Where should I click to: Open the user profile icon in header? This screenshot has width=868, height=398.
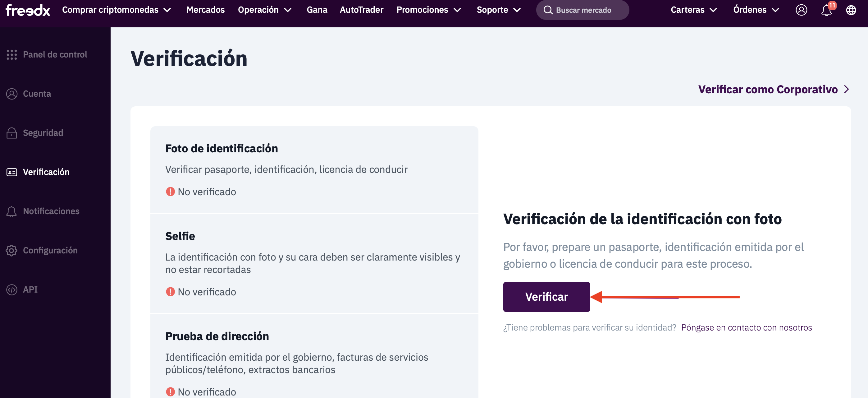coord(801,10)
